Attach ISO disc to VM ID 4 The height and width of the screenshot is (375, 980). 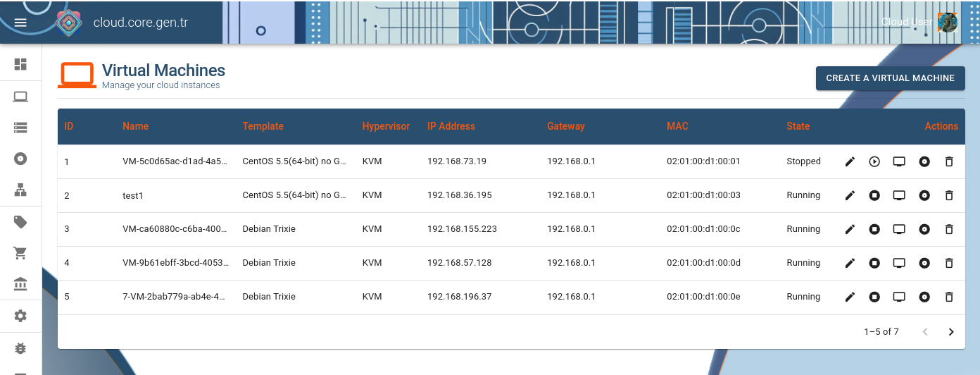pyautogui.click(x=924, y=263)
